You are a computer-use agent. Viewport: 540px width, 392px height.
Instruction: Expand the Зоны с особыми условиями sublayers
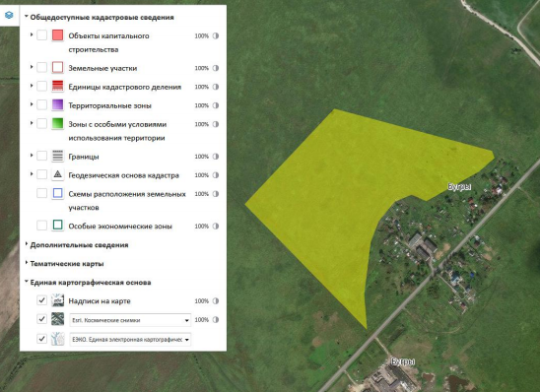click(x=32, y=123)
